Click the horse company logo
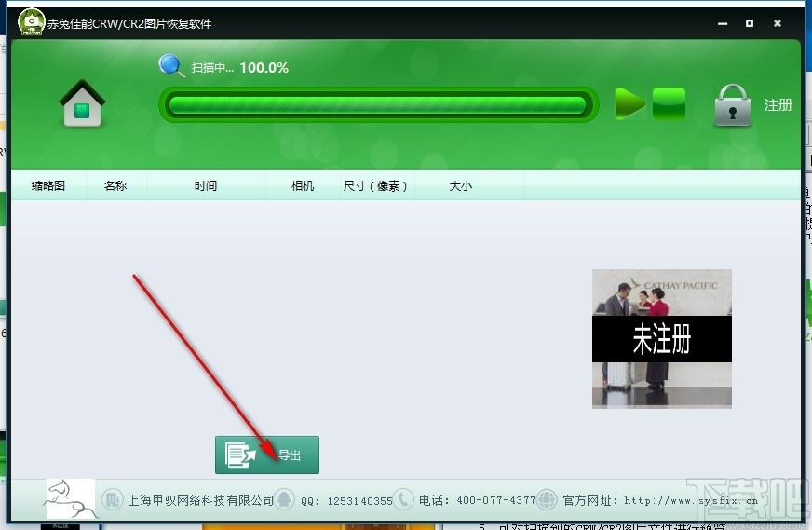The height and width of the screenshot is (530, 812). coord(71,499)
